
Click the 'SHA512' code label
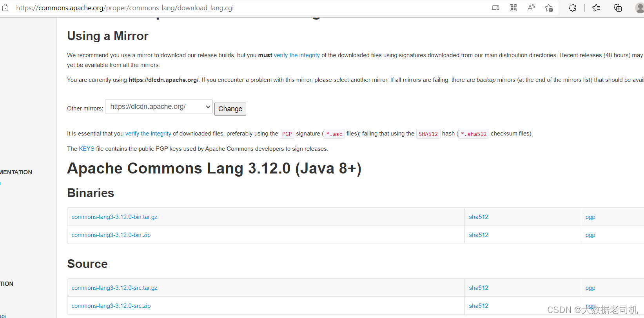[x=428, y=134]
